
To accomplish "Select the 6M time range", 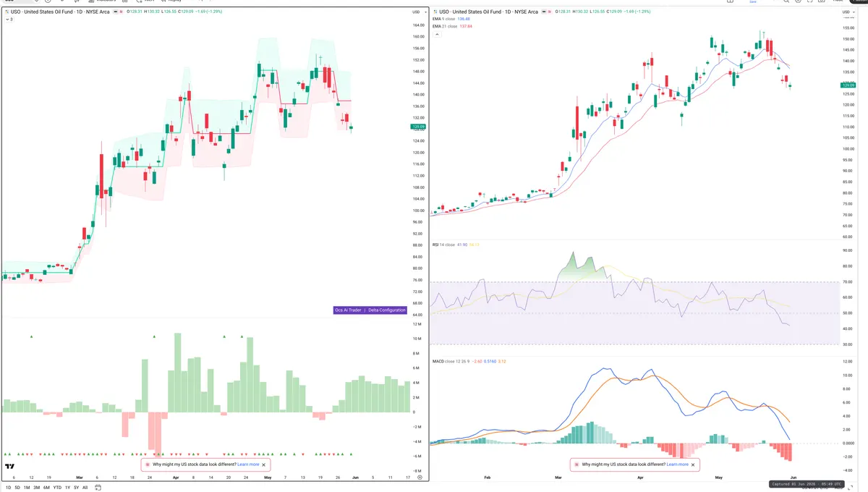I will (46, 488).
